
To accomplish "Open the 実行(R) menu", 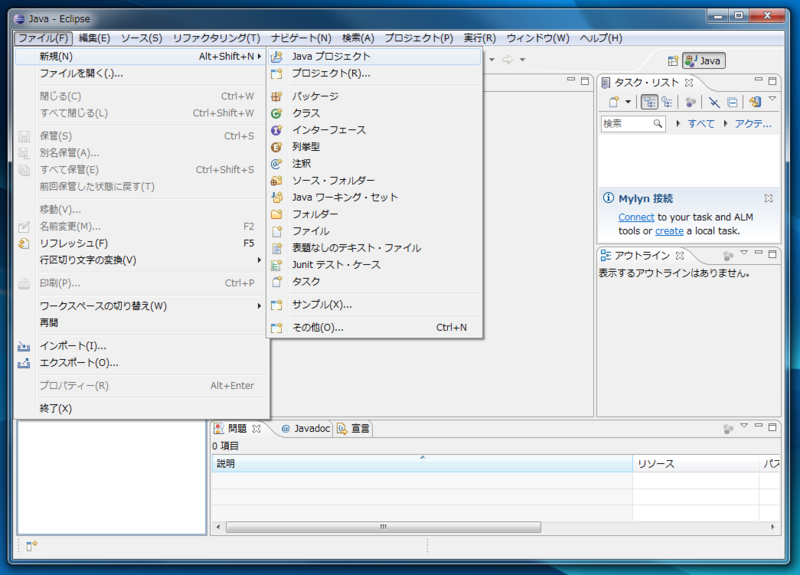I will 480,38.
